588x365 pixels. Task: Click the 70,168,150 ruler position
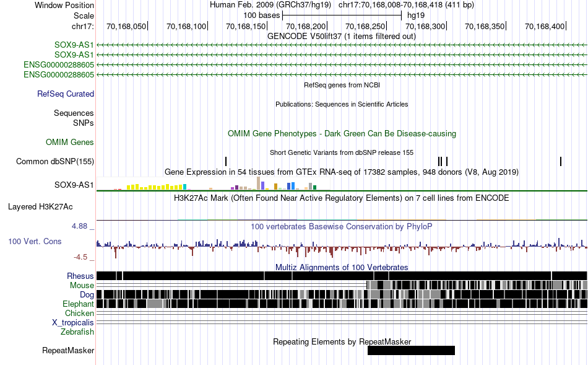coord(246,26)
